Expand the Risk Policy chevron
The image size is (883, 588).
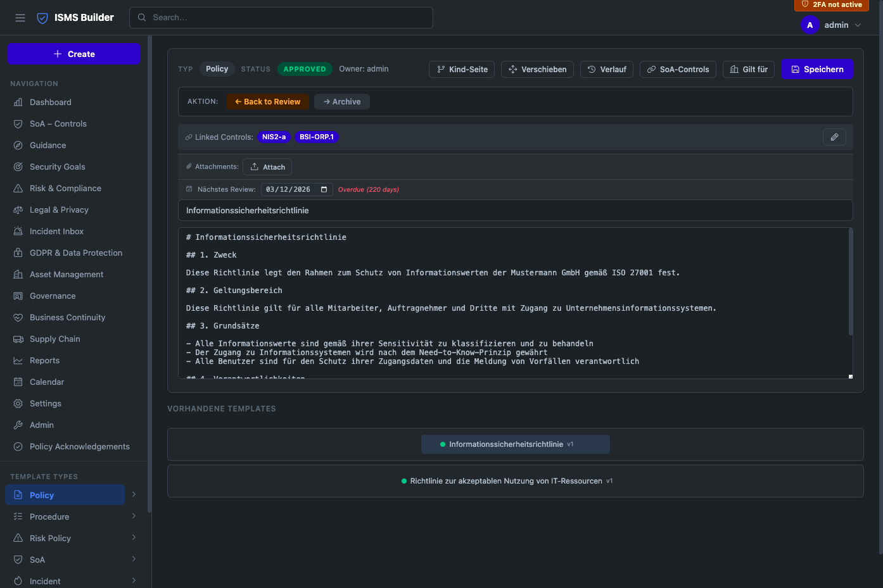(x=134, y=537)
